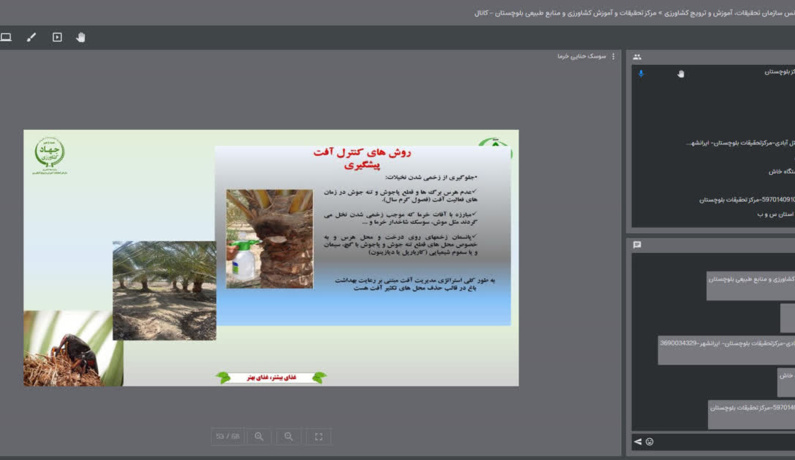The width and height of the screenshot is (795, 460).
Task: Click the attendees people icon
Action: click(637, 57)
